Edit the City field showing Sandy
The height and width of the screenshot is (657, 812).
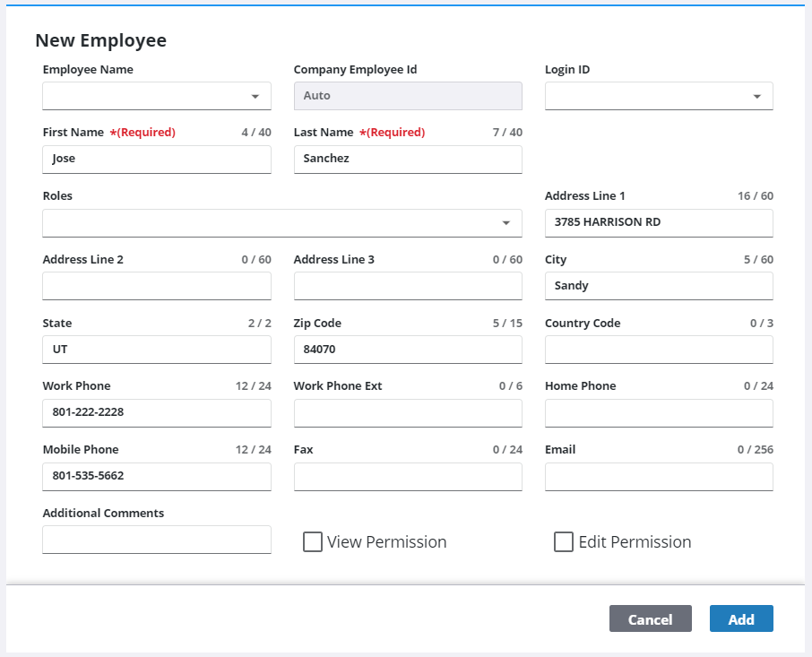pos(658,287)
